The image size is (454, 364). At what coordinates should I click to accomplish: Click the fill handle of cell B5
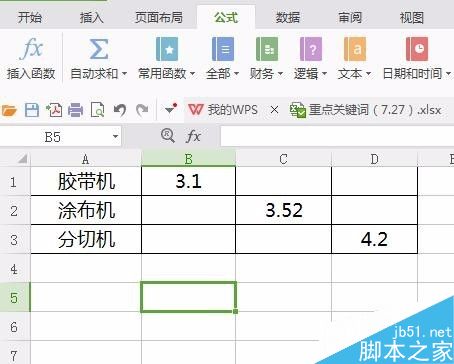(x=236, y=311)
